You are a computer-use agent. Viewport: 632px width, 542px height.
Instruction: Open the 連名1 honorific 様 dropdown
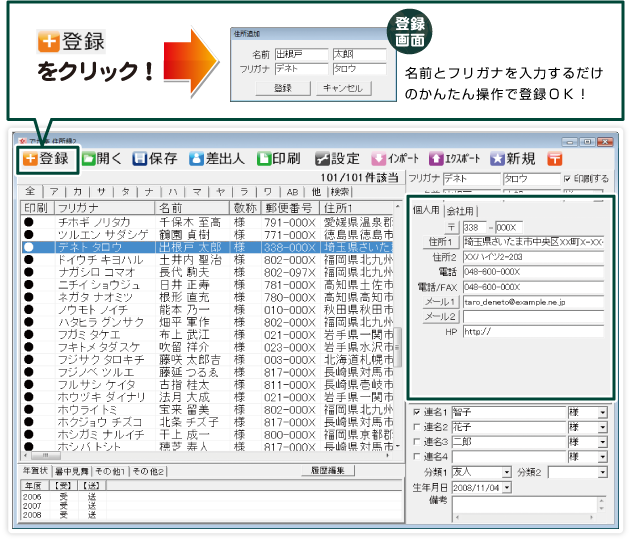click(603, 412)
